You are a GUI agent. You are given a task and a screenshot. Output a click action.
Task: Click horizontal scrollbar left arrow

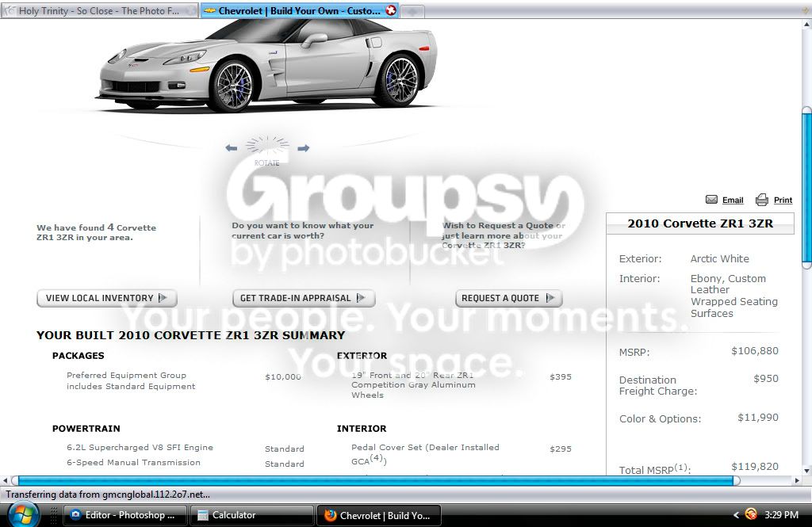point(6,480)
